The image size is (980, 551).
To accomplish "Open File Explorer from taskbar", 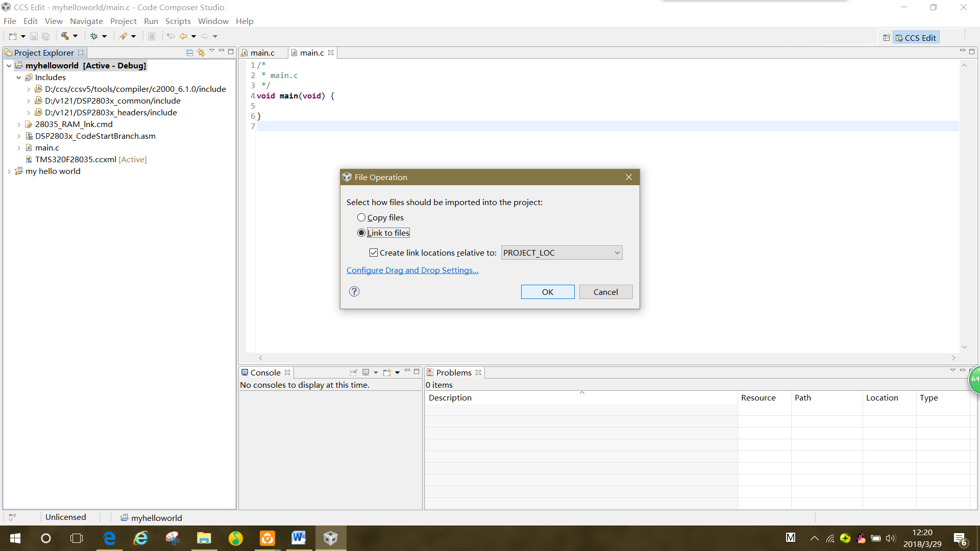I will pyautogui.click(x=204, y=538).
